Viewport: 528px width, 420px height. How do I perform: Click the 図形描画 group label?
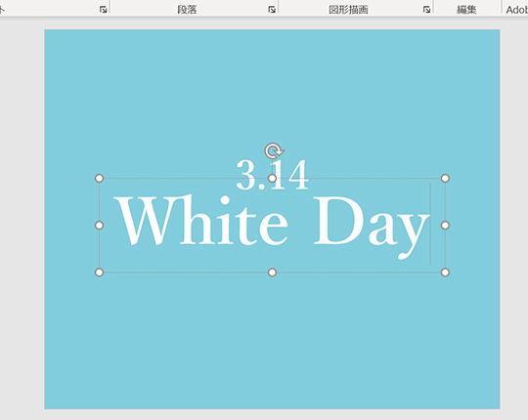pos(348,10)
